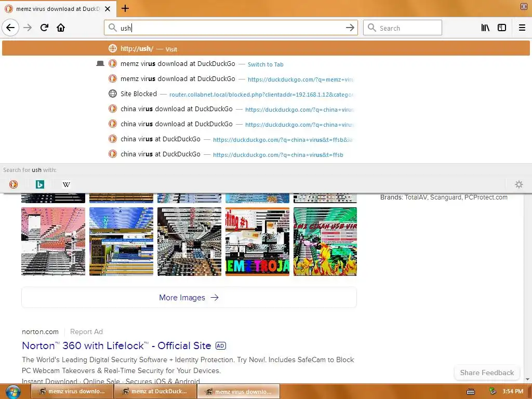
Task: Switch to first memz virus downlo... taskbar window
Action: [x=72, y=392]
